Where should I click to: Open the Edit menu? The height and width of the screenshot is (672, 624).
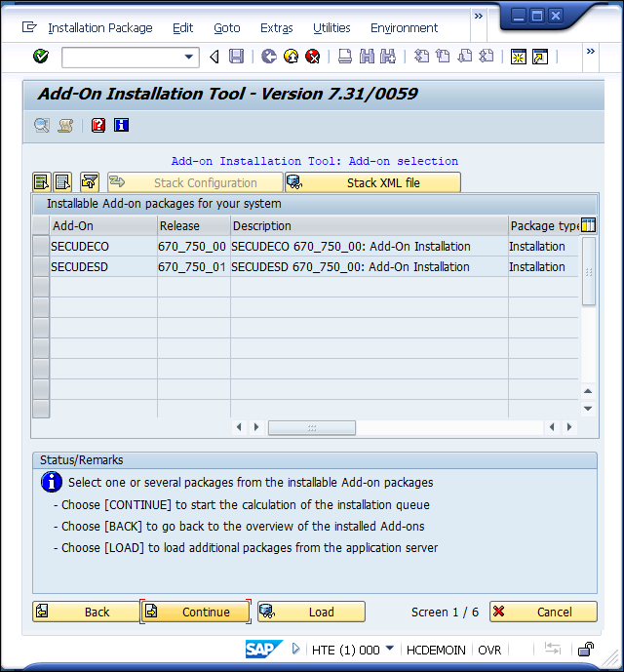[183, 28]
